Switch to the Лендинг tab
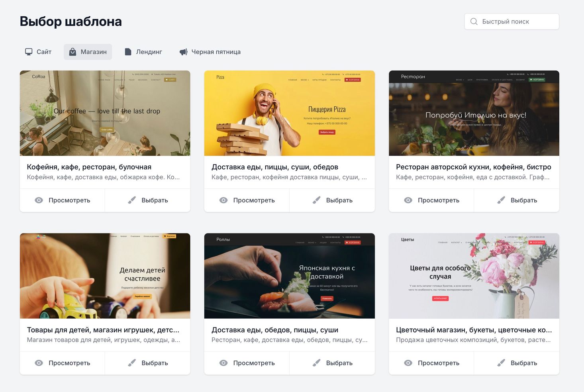584x392 pixels. [x=143, y=52]
